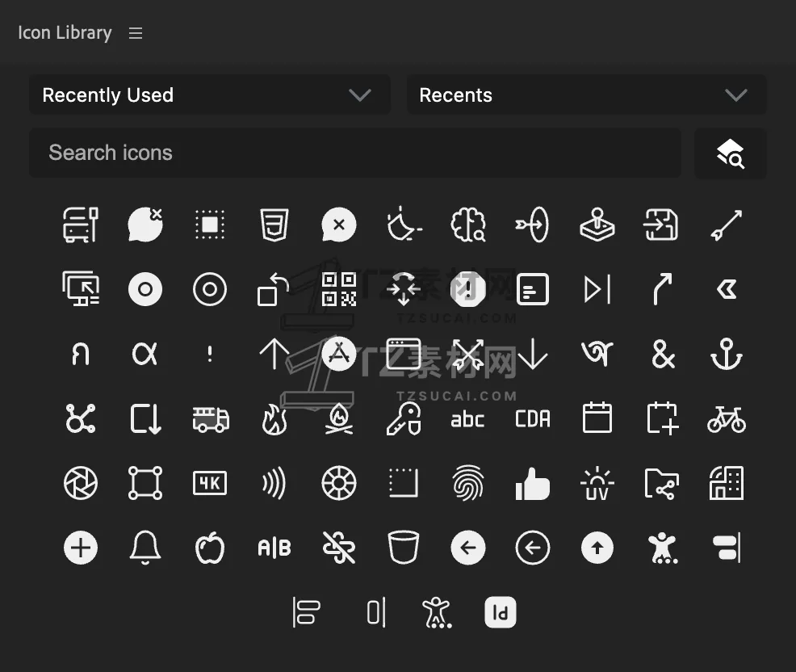Select the InDesign Id icon
The image size is (796, 672).
(501, 612)
